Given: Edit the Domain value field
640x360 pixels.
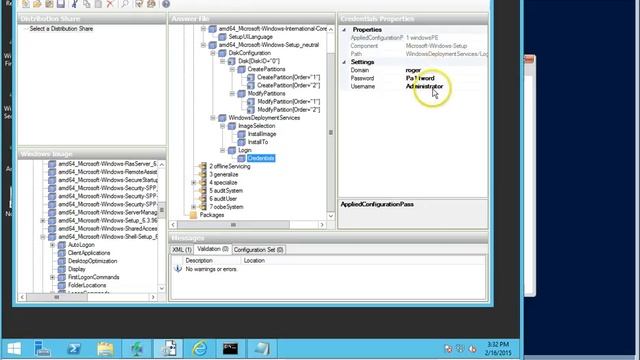Looking at the screenshot, I should pyautogui.click(x=446, y=70).
